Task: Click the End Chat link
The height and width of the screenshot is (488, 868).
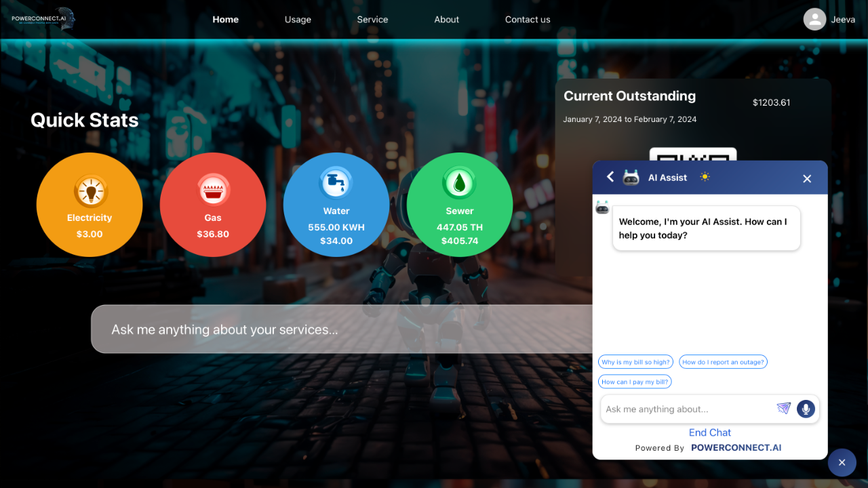Action: (710, 432)
